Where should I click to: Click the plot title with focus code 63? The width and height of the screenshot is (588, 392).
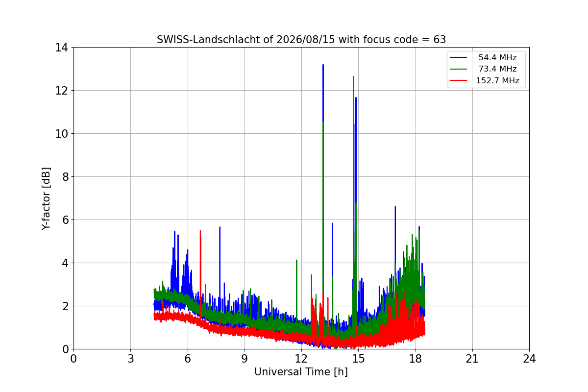click(x=301, y=40)
